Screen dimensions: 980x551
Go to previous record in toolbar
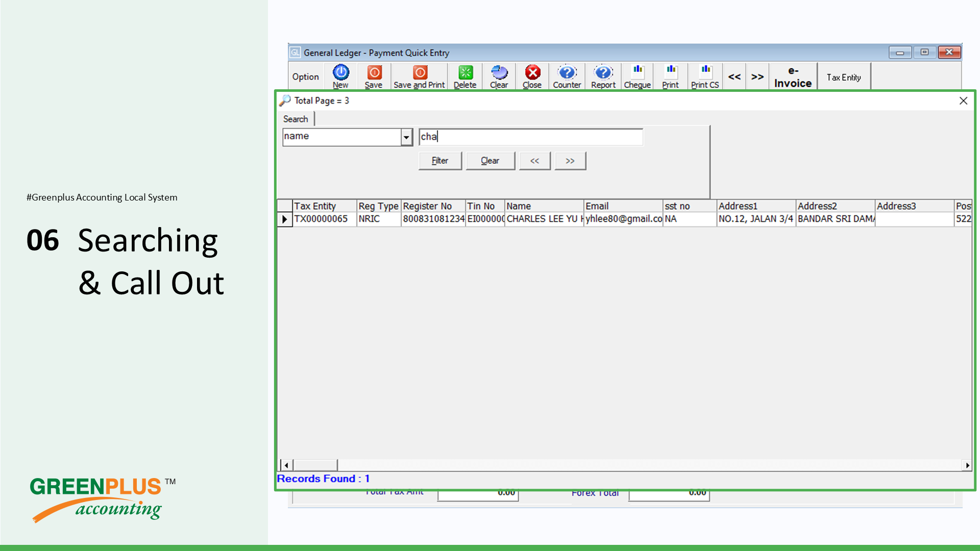[734, 77]
